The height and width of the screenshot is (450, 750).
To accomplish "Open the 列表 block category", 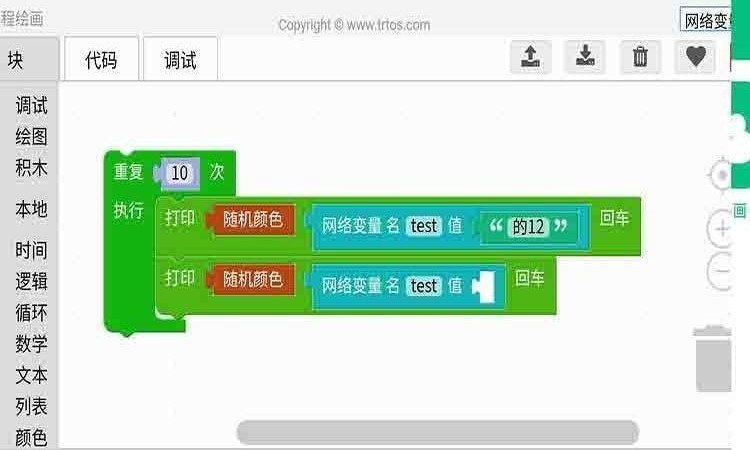I will (x=31, y=406).
